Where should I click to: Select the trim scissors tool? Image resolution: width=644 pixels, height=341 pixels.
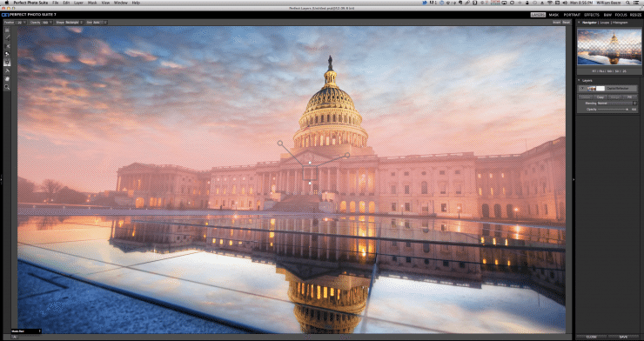pyautogui.click(x=7, y=46)
